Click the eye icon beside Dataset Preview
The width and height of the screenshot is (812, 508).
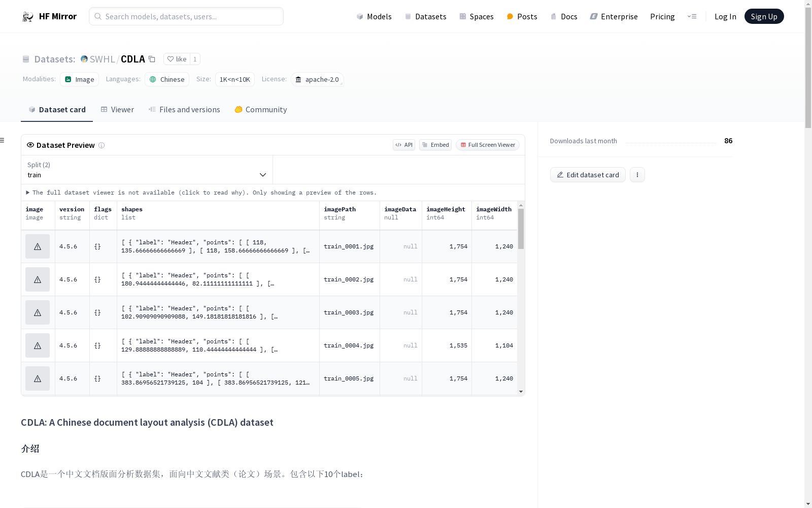30,145
